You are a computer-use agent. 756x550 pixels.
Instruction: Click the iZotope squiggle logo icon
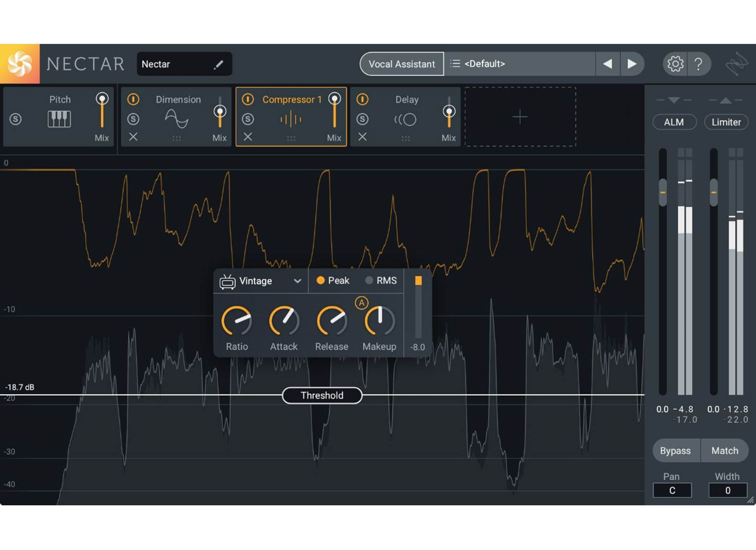(737, 64)
